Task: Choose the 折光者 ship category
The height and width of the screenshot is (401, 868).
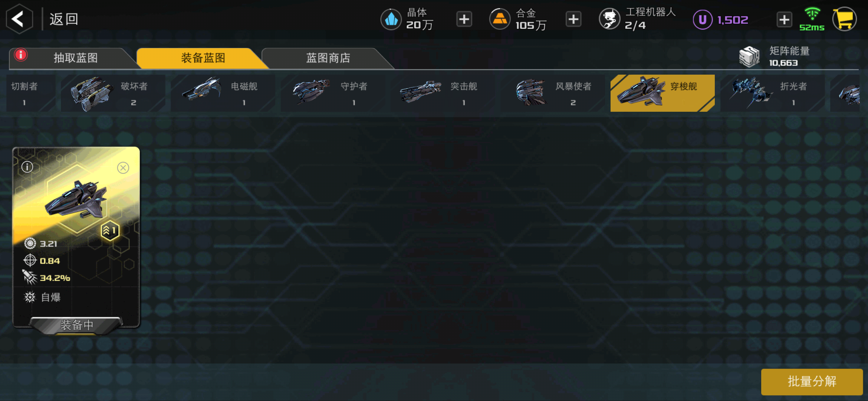Action: [x=772, y=93]
